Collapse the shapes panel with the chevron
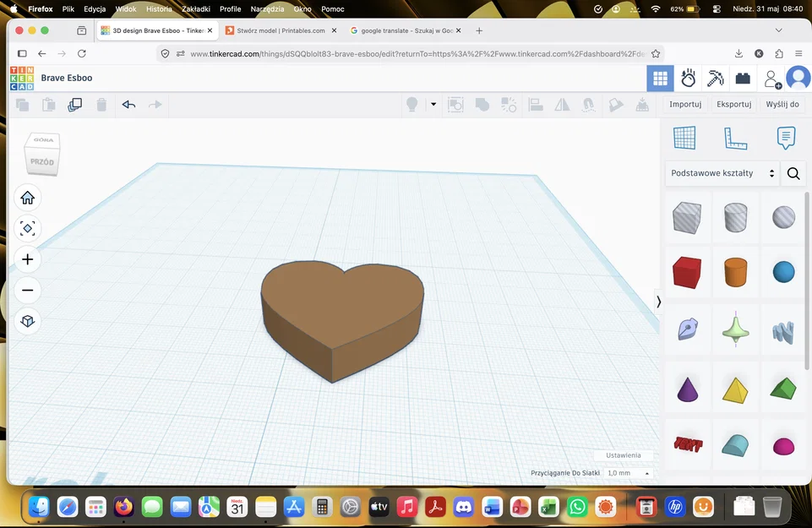 (x=658, y=302)
